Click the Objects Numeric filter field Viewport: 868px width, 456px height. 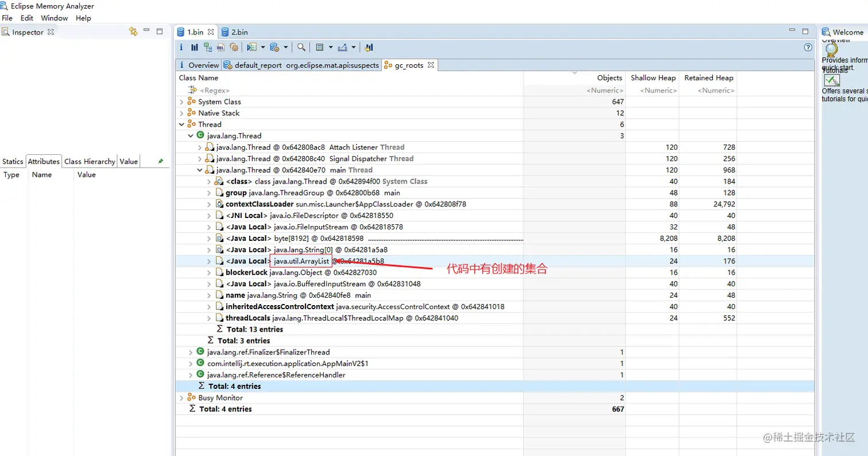coord(574,90)
